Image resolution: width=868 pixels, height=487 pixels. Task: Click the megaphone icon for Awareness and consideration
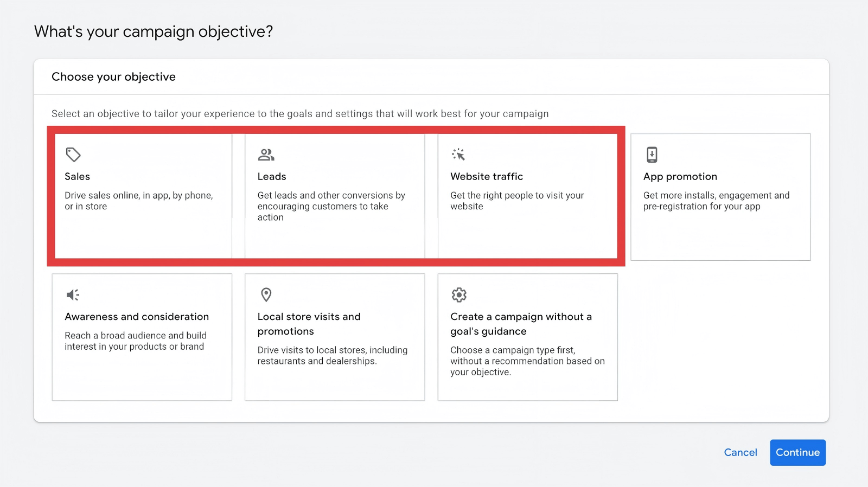(73, 294)
